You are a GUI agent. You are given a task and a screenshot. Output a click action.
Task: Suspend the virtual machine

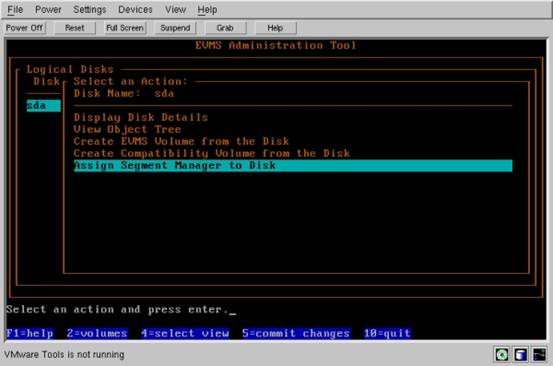(175, 28)
